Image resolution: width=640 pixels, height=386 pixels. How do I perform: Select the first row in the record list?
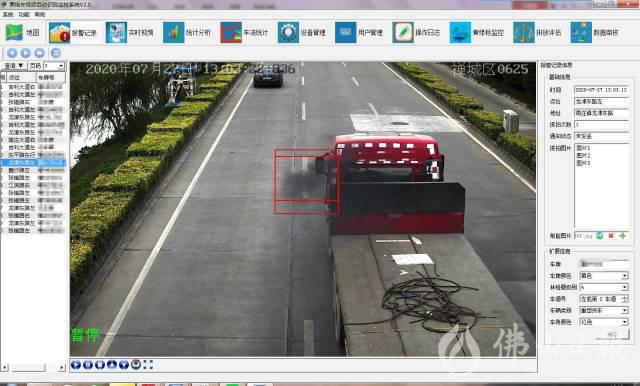click(33, 87)
